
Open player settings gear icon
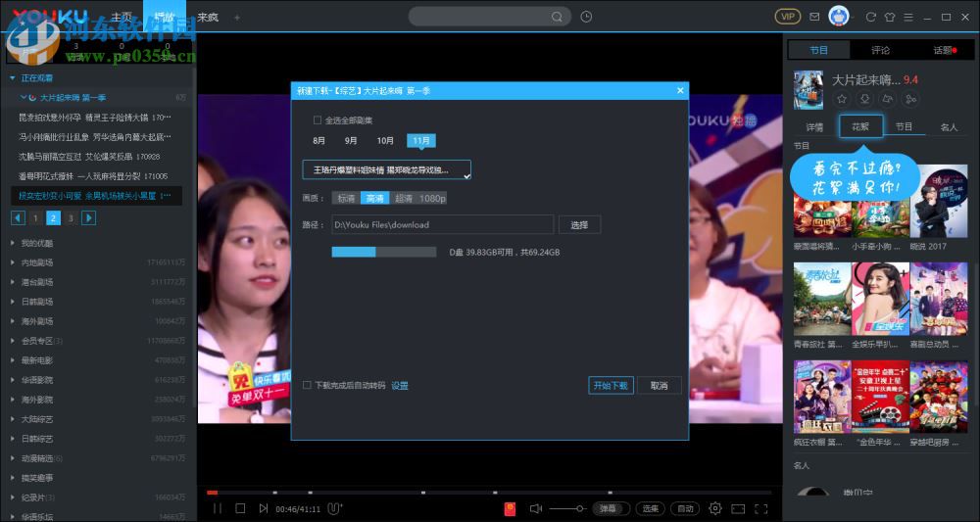pyautogui.click(x=715, y=508)
